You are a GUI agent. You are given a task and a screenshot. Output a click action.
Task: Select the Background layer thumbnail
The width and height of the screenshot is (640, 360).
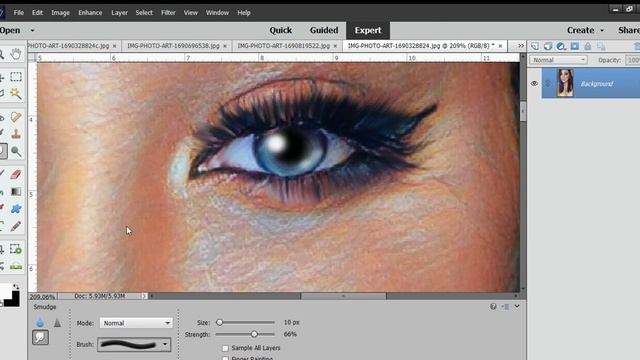(x=565, y=83)
